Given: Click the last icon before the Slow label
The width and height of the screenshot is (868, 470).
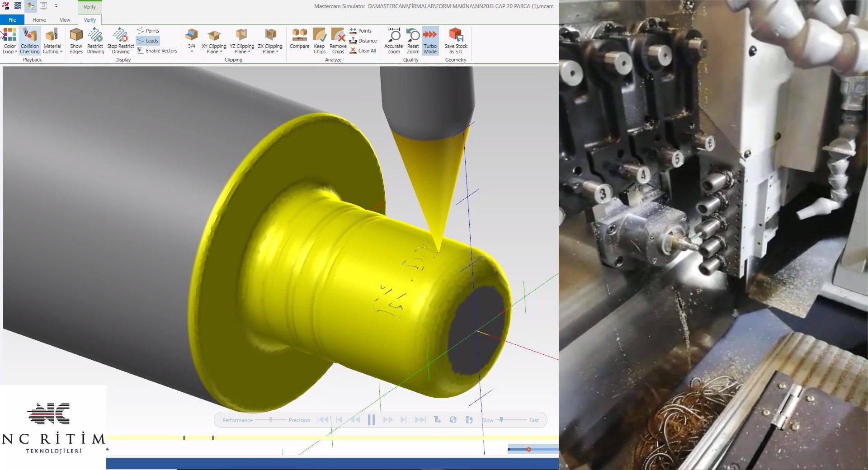Looking at the screenshot, I should coord(469,420).
